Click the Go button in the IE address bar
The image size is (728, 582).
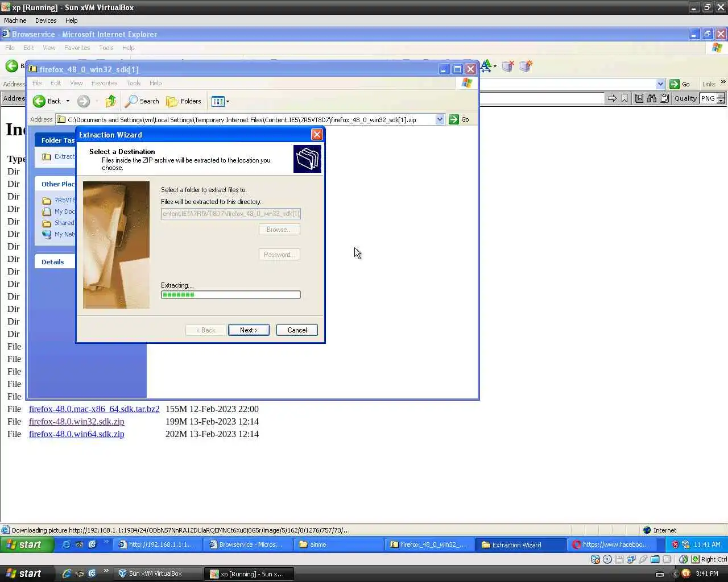[x=680, y=84]
